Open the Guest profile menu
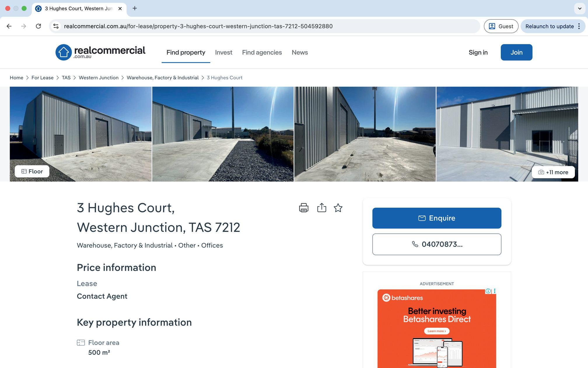Screen dimensions: 588x368 501,26
